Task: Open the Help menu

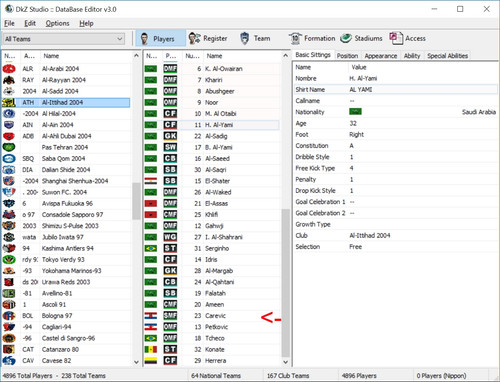Action: tap(86, 23)
